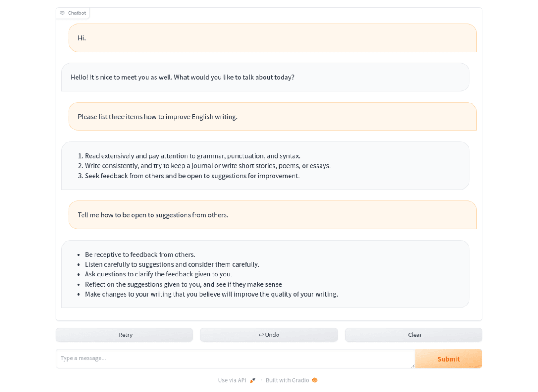Clear the chat conversation

pos(413,335)
